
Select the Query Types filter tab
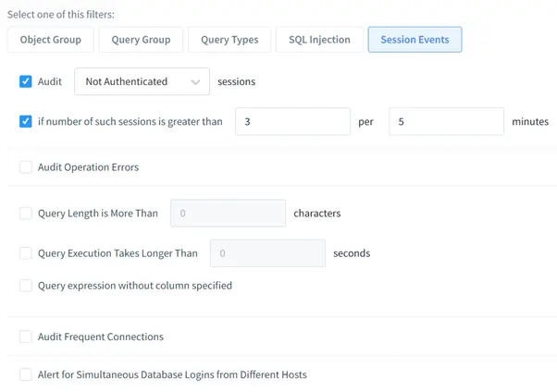(x=229, y=40)
